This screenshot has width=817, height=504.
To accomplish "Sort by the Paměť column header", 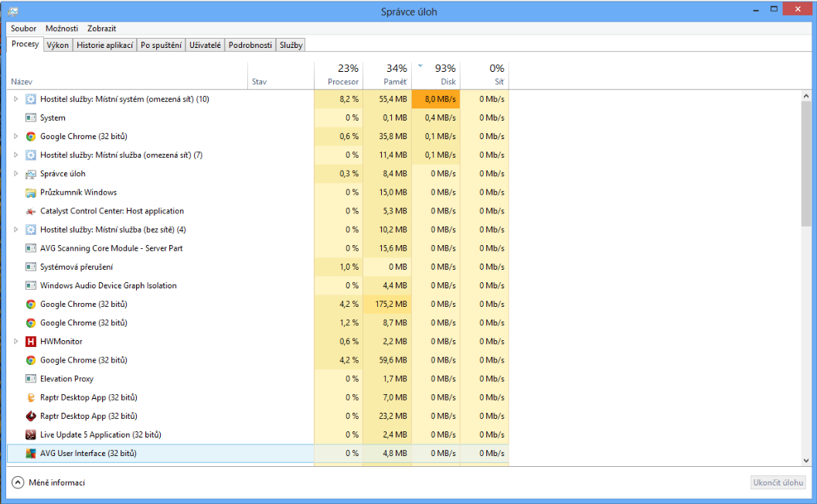I will 387,75.
